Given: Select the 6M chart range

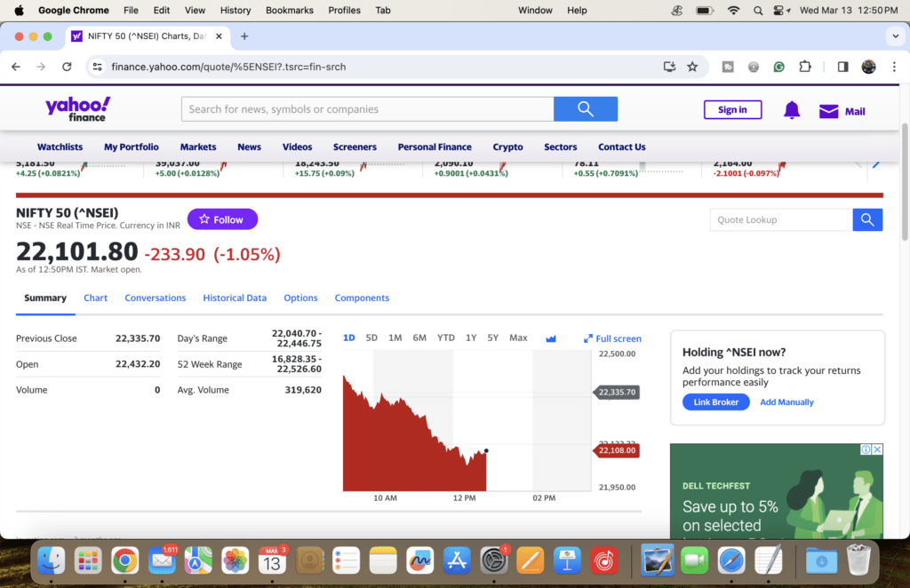Looking at the screenshot, I should point(419,338).
